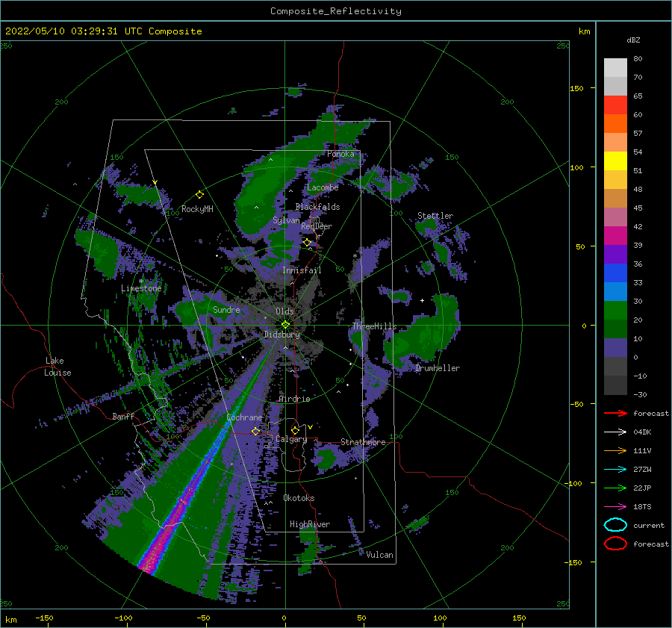This screenshot has width=672, height=628.
Task: Select the Banff label
Action: pyautogui.click(x=123, y=416)
